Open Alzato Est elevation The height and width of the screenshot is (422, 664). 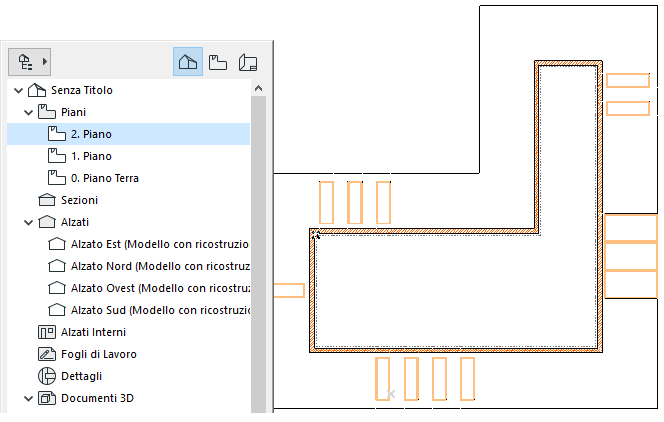coord(160,244)
